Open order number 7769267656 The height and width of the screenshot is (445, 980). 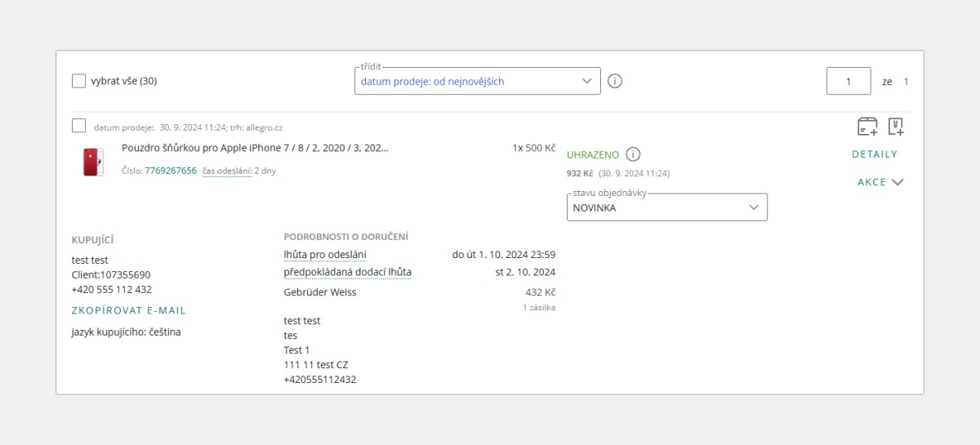click(170, 171)
